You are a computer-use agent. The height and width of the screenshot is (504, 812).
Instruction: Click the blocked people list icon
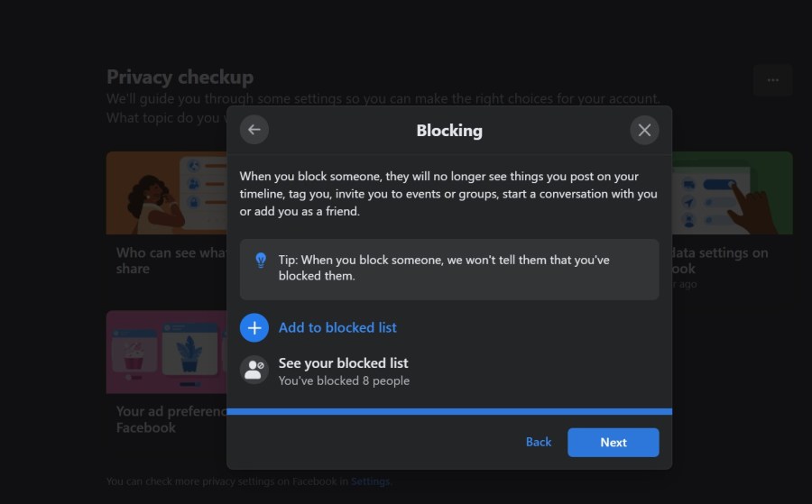254,371
